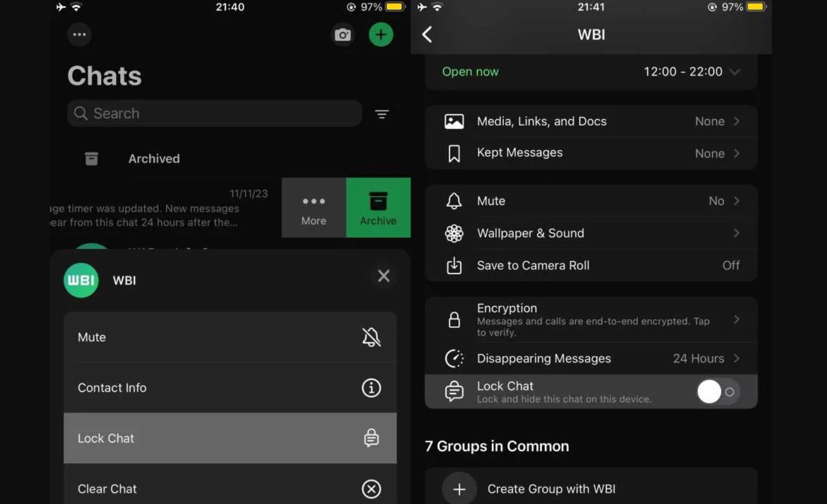Open Media, Links, and Docs chevron

(736, 121)
